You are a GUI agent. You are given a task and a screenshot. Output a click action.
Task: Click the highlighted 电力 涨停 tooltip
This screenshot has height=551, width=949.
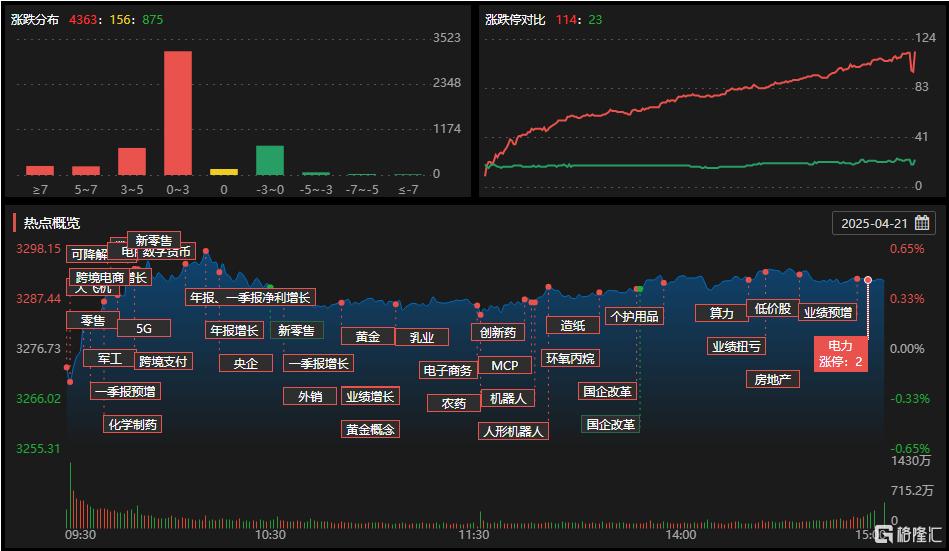pyautogui.click(x=841, y=354)
